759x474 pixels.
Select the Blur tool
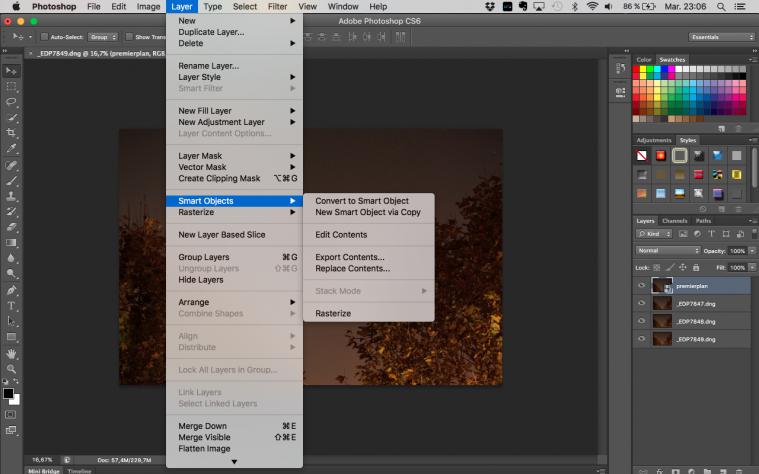tap(11, 258)
